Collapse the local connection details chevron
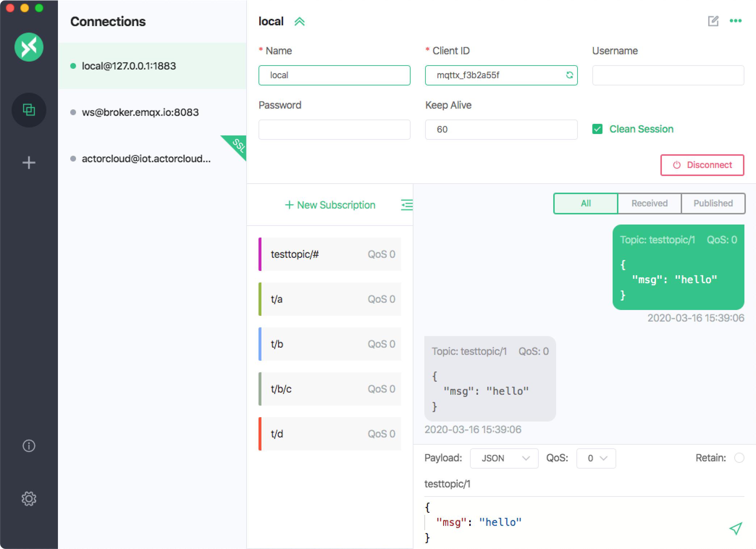Viewport: 756px width, 549px height. (x=299, y=22)
